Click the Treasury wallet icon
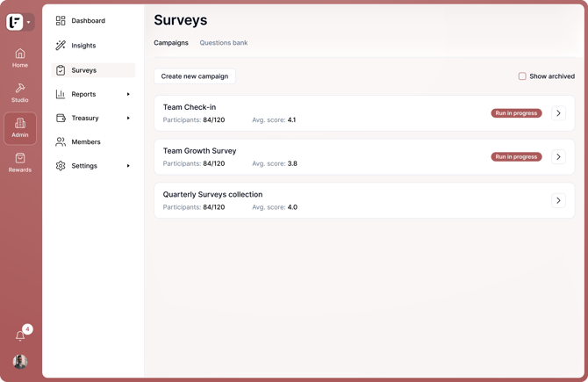The height and width of the screenshot is (382, 588). (x=61, y=118)
